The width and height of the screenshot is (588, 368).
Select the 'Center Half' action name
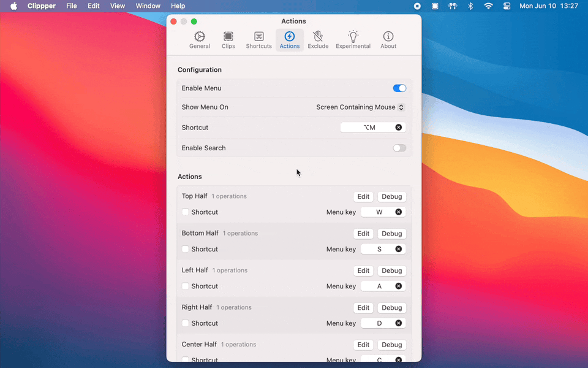point(199,344)
